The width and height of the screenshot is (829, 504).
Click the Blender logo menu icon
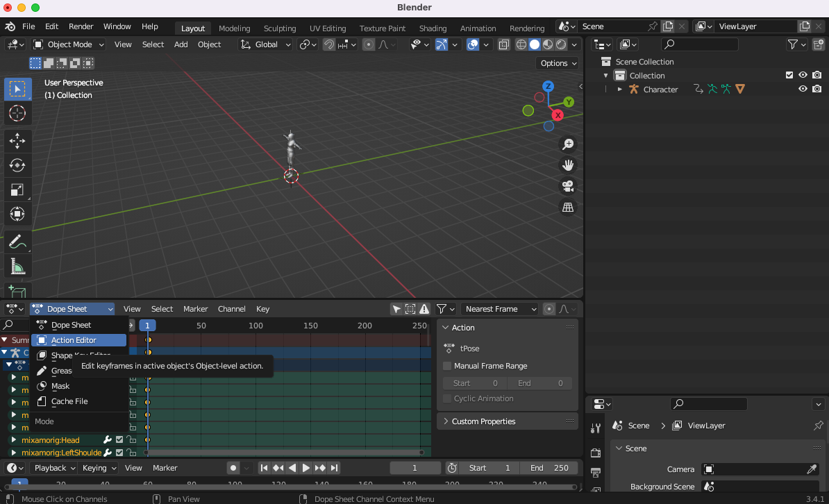[x=10, y=26]
